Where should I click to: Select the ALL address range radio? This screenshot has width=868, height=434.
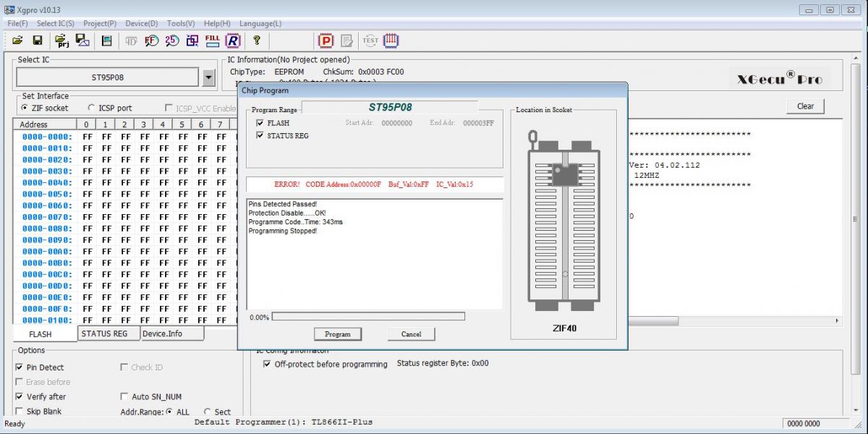[x=169, y=412]
